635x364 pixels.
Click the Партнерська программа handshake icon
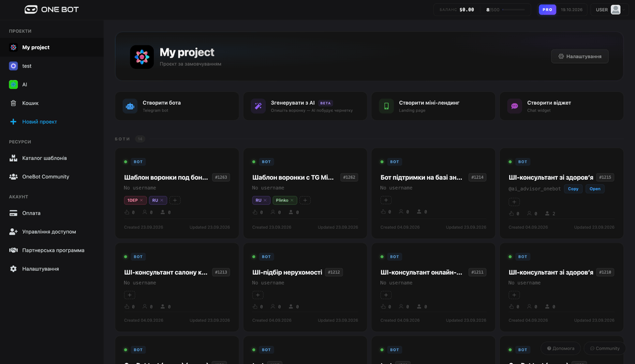[14, 251]
